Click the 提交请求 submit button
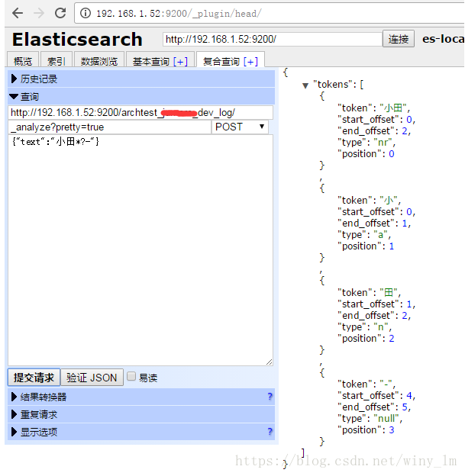This screenshot has width=465, height=476. (34, 378)
